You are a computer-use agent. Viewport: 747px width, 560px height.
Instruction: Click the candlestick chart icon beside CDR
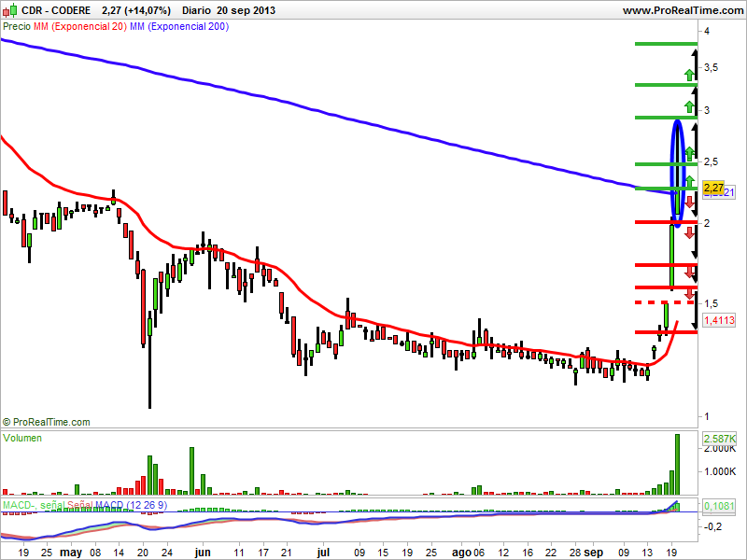[10, 9]
